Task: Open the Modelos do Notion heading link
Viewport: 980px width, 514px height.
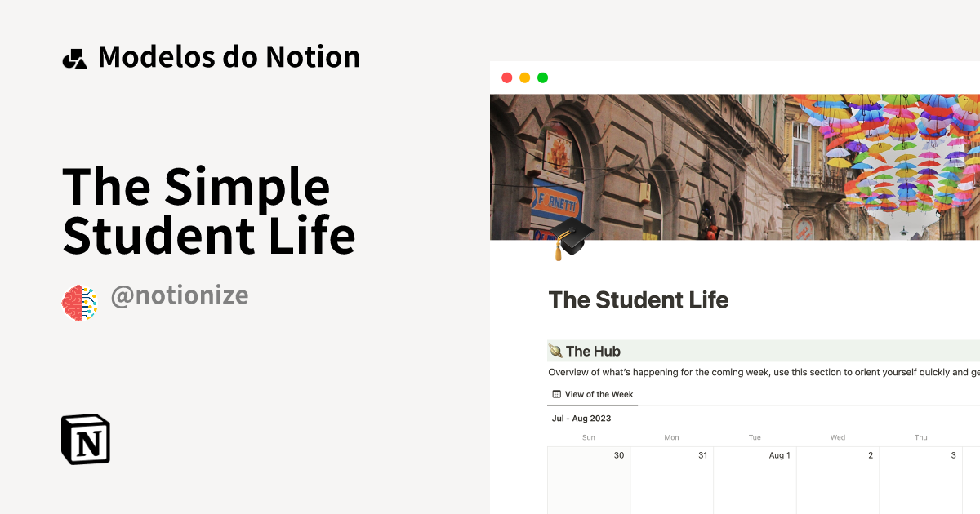Action: click(x=229, y=57)
